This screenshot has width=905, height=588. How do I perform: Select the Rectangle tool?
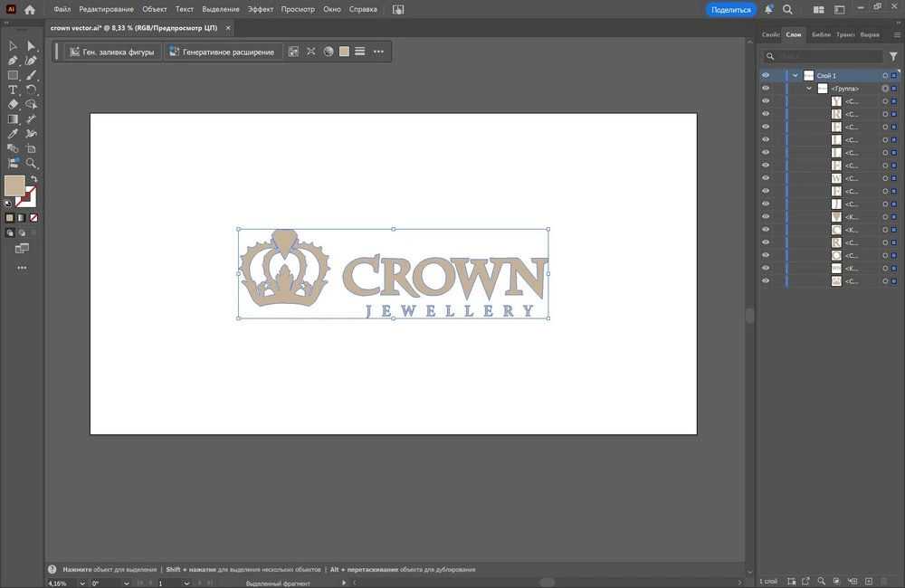[13, 75]
